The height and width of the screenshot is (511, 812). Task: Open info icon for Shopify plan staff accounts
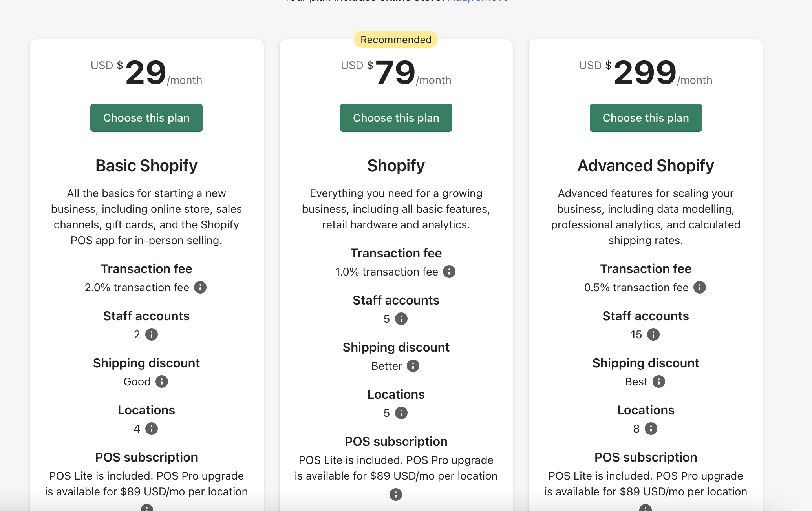[401, 319]
